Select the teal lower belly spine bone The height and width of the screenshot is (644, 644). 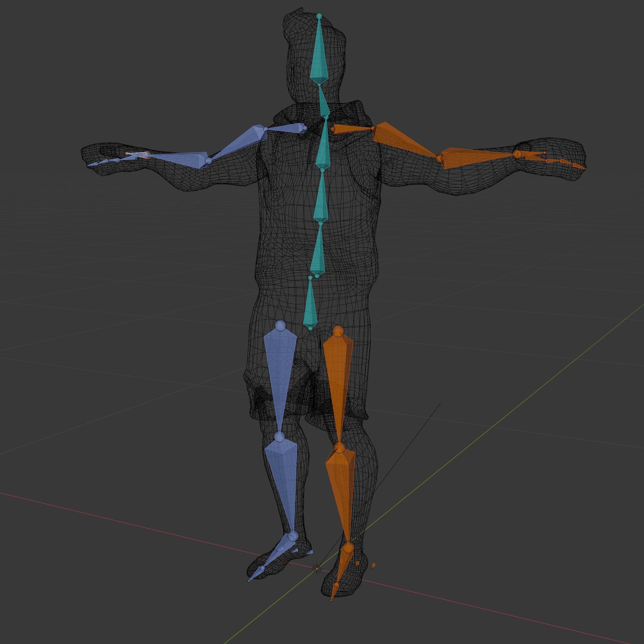coord(318,250)
